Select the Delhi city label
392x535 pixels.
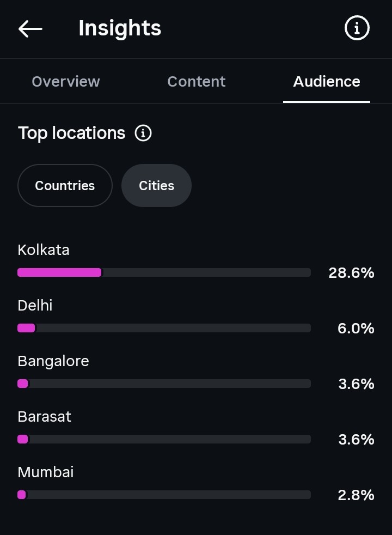[35, 306]
